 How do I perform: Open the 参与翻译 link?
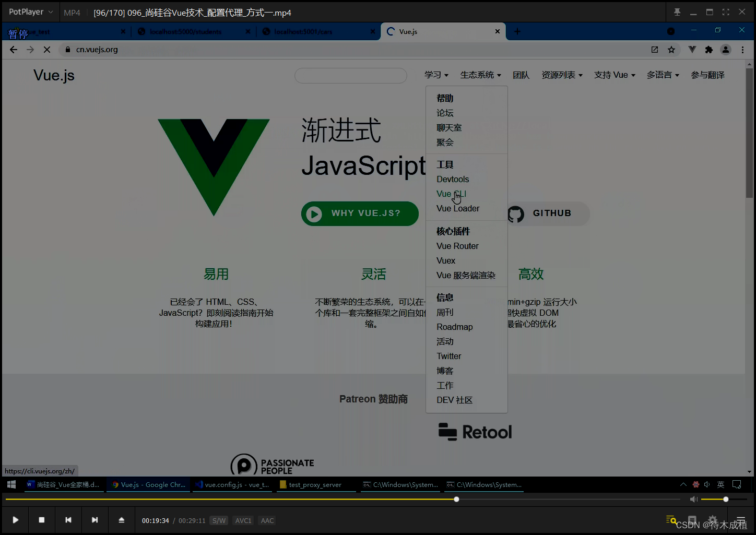point(707,75)
